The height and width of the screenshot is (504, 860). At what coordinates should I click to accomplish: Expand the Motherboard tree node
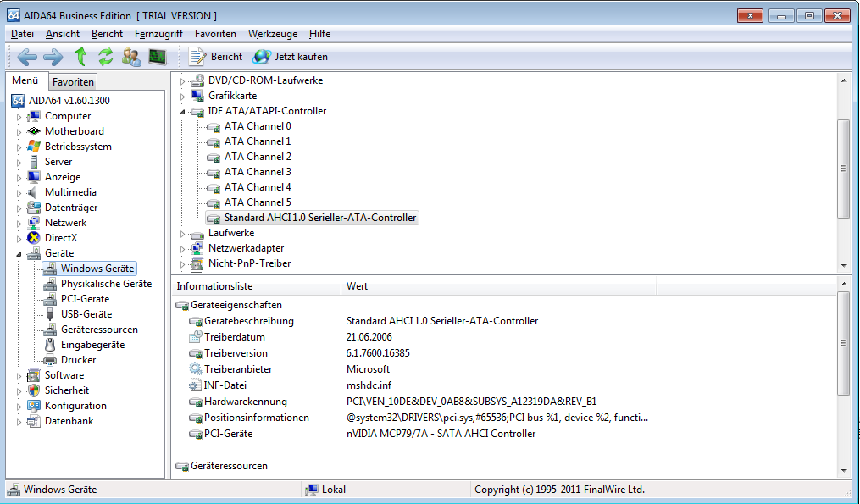click(x=19, y=132)
